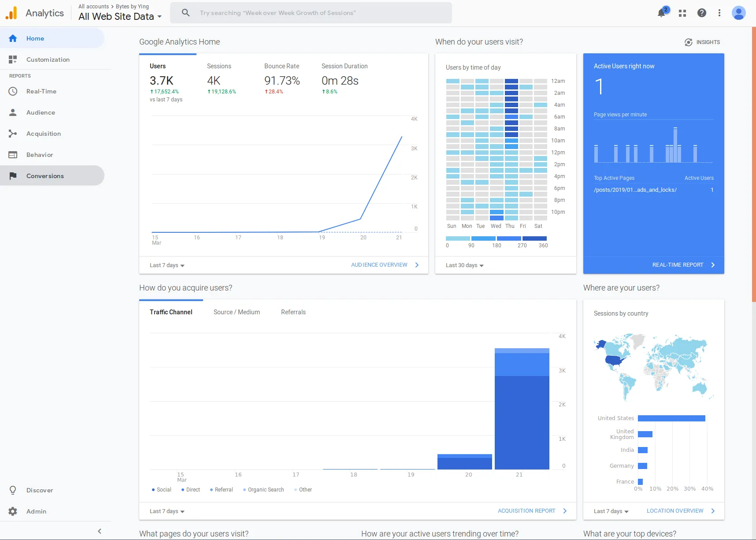Open the Last 30 days dropdown
The height and width of the screenshot is (540, 756).
coord(464,265)
